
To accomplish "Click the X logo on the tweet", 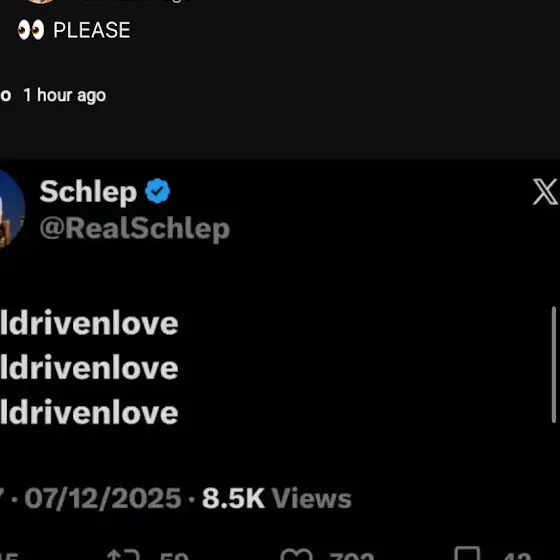I will tap(545, 192).
